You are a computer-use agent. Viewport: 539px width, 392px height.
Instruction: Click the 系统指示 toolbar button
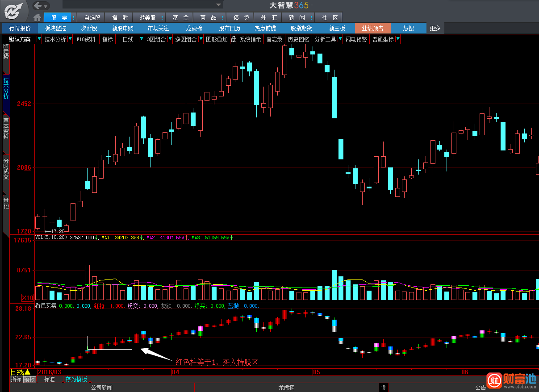point(250,39)
